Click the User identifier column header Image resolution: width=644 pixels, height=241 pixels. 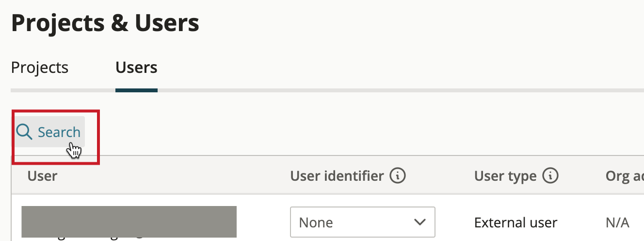click(337, 175)
